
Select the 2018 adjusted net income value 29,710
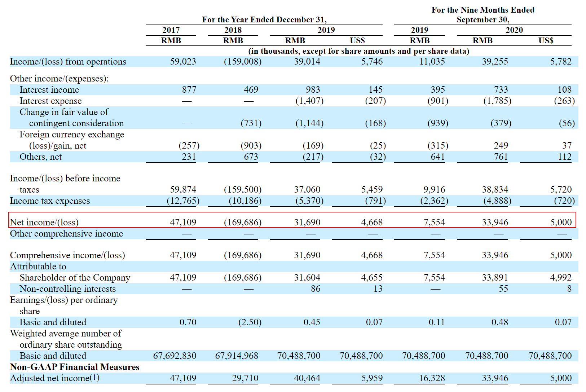tap(245, 378)
